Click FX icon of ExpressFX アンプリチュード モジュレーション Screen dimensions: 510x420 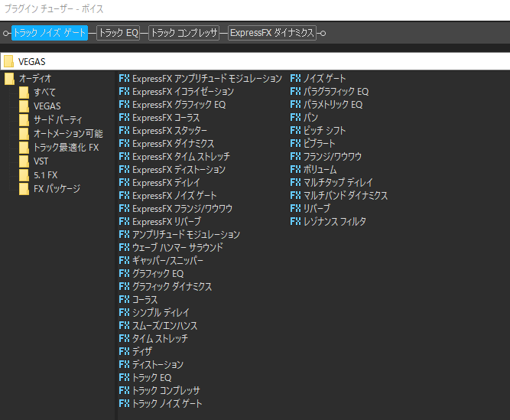click(124, 78)
